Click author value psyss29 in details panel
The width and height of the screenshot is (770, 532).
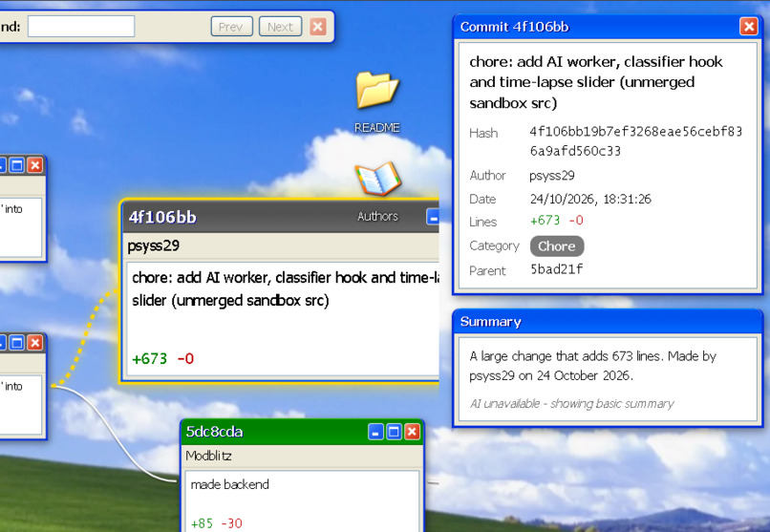[x=552, y=176]
